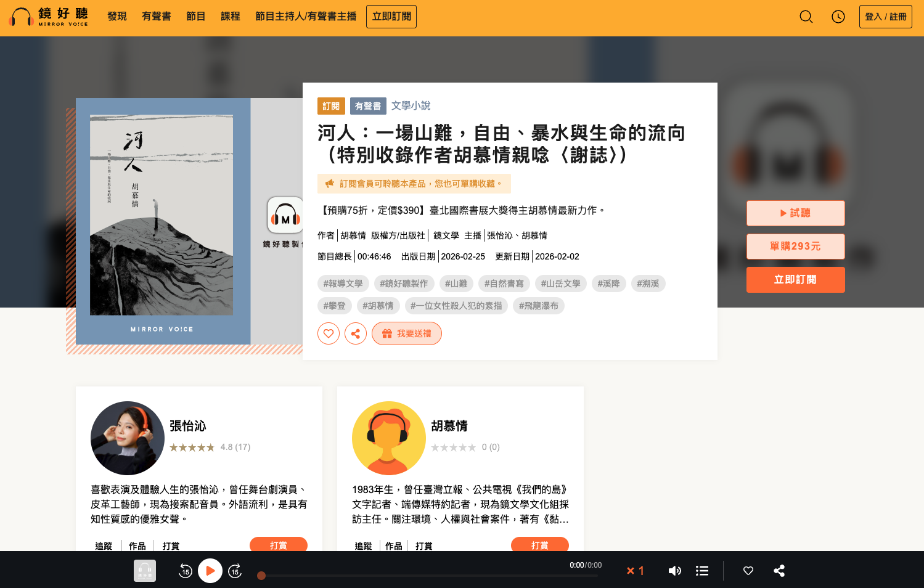Open narrator link 張怡沁 in the 主播 row
This screenshot has height=588, width=924.
pos(500,235)
